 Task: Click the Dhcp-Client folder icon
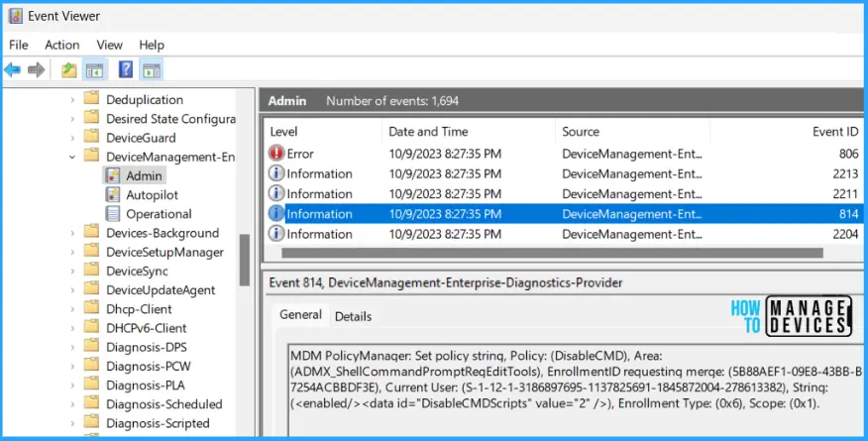point(91,308)
